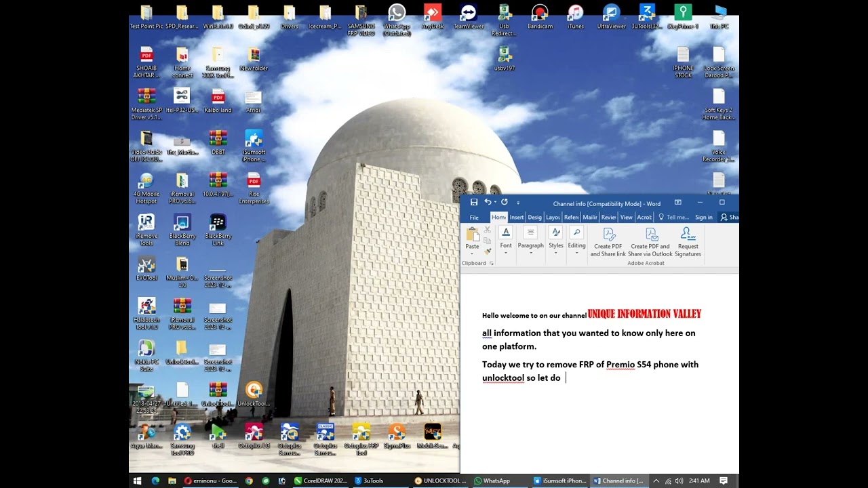Screen dimensions: 868x488
Task: Click Request Signatures in Adobe Acrobat group
Action: point(688,242)
